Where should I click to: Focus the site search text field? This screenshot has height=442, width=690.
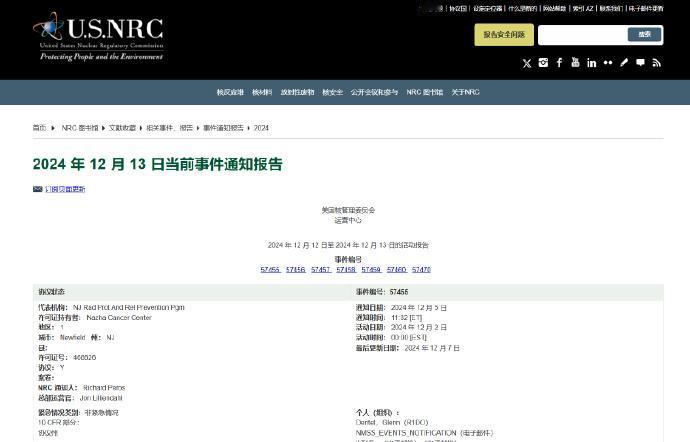583,35
